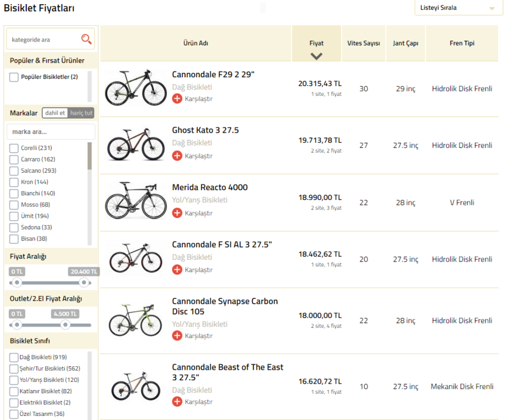
Task: Click compare plus icon for Cannondale Synapse Carbon
Action: [177, 336]
